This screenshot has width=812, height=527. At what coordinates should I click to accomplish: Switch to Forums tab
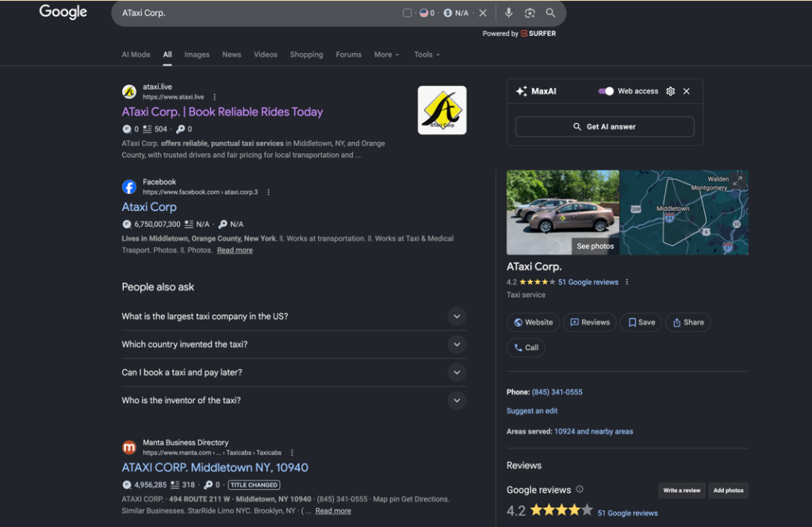coord(349,55)
